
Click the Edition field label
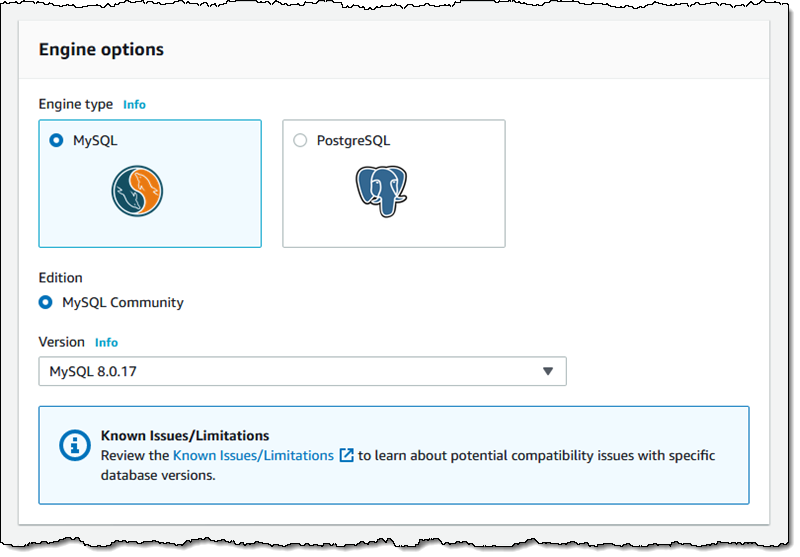click(x=60, y=278)
